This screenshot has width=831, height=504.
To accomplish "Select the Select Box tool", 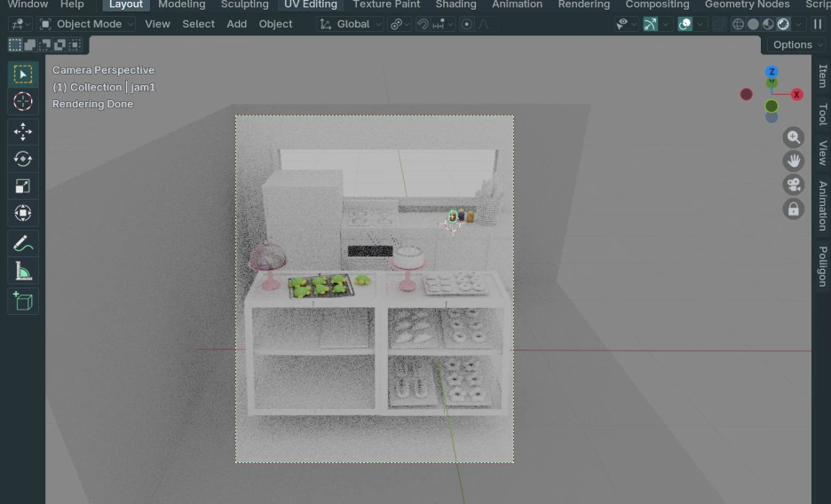I will pos(23,75).
